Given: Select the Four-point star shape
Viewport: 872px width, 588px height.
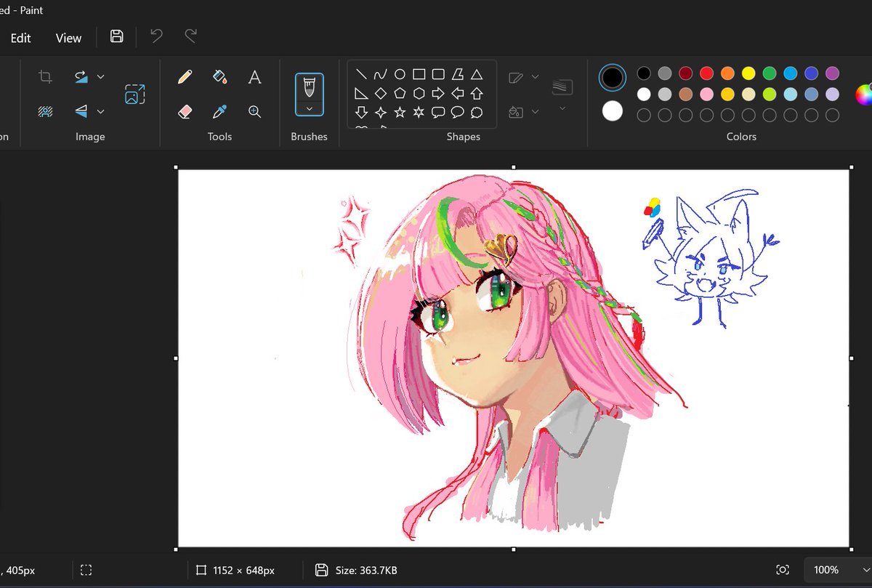Looking at the screenshot, I should click(380, 113).
